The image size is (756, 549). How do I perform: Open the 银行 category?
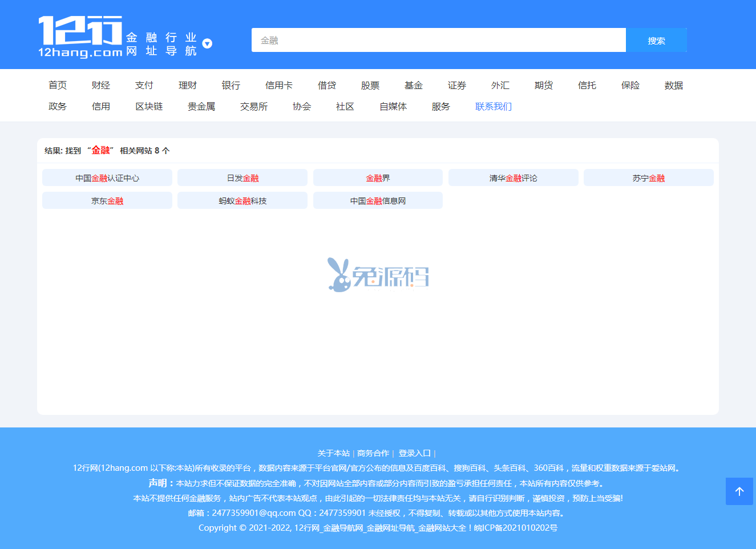coord(231,85)
